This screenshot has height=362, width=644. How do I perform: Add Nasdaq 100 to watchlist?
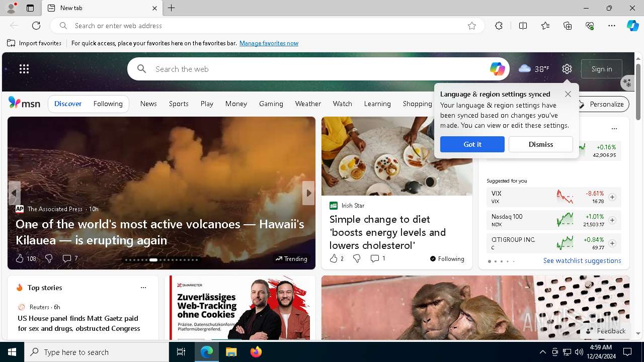click(x=612, y=220)
